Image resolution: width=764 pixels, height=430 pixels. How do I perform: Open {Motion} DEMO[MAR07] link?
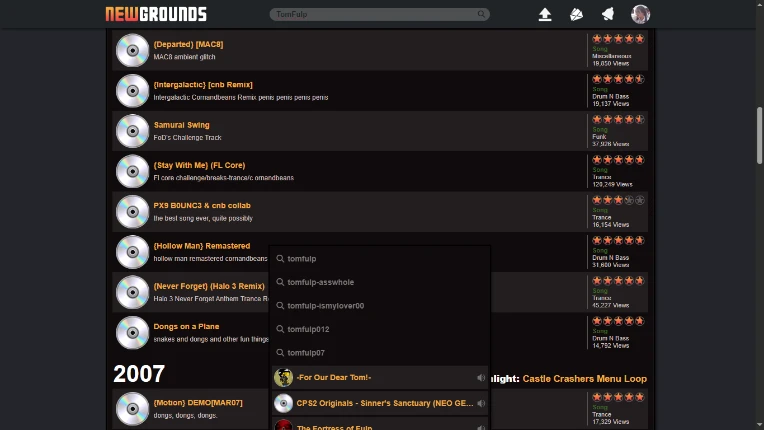click(x=198, y=403)
